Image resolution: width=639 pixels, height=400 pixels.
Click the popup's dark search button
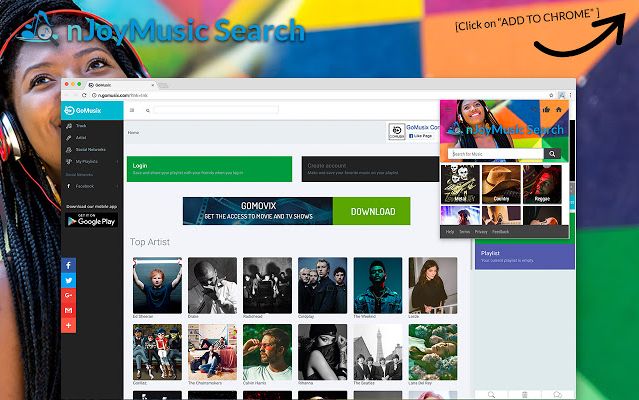[x=552, y=154]
